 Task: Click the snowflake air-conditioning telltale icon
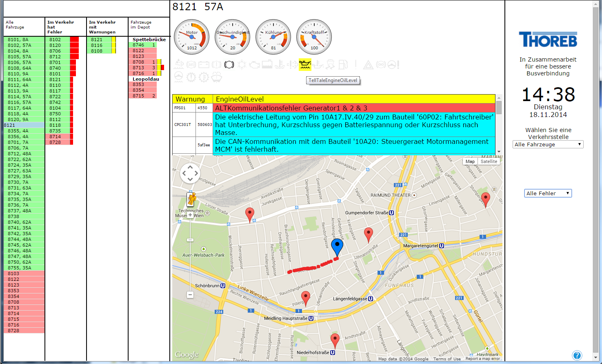(x=242, y=64)
